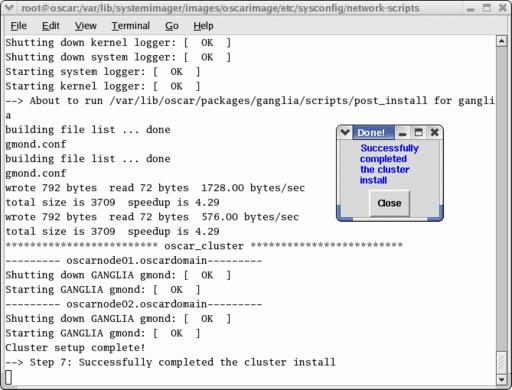Click the terminal scrollbar thumb

(502, 362)
